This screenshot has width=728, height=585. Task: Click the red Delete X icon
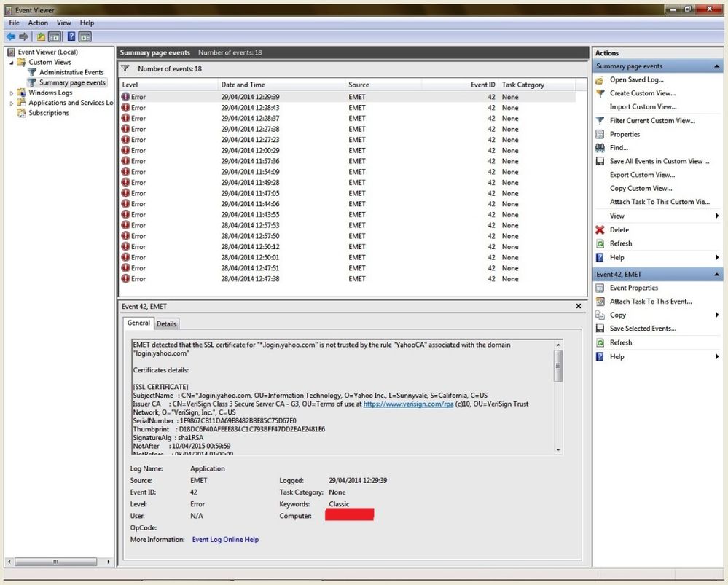(x=600, y=229)
